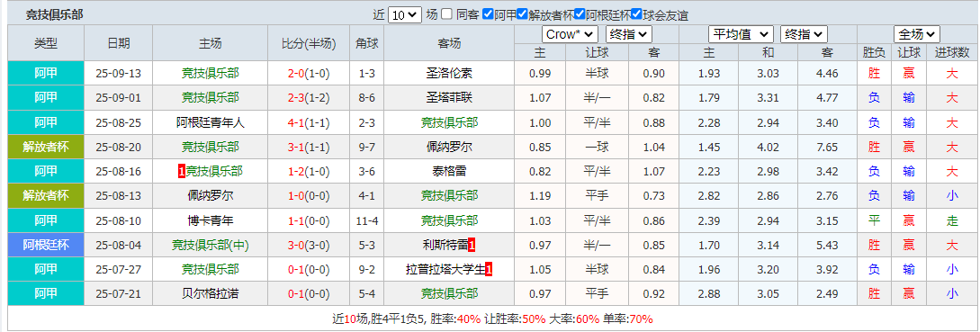Image resolution: width=980 pixels, height=332 pixels.
Task: Uncheck the 球会友谊 filter checkbox
Action: point(636,14)
